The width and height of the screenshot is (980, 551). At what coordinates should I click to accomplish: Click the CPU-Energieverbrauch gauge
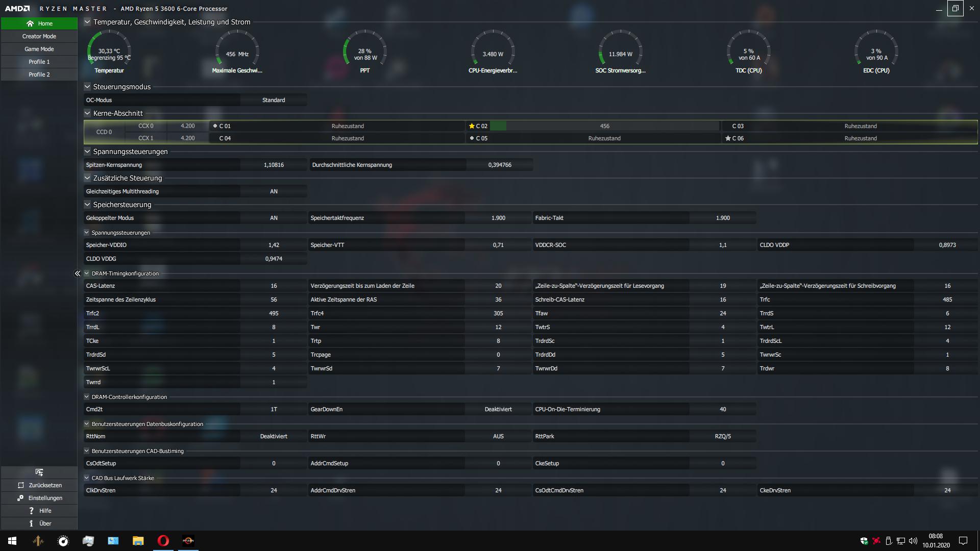tap(493, 52)
